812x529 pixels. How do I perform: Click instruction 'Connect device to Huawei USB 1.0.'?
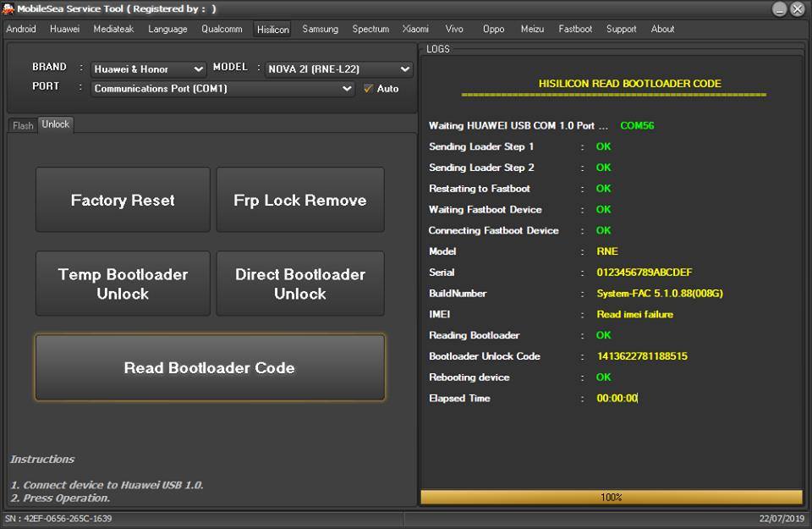click(107, 486)
